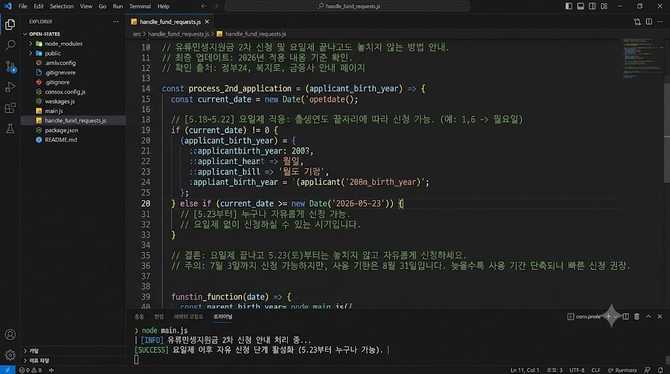Open the File menu
This screenshot has height=374, width=670.
coord(23,6)
